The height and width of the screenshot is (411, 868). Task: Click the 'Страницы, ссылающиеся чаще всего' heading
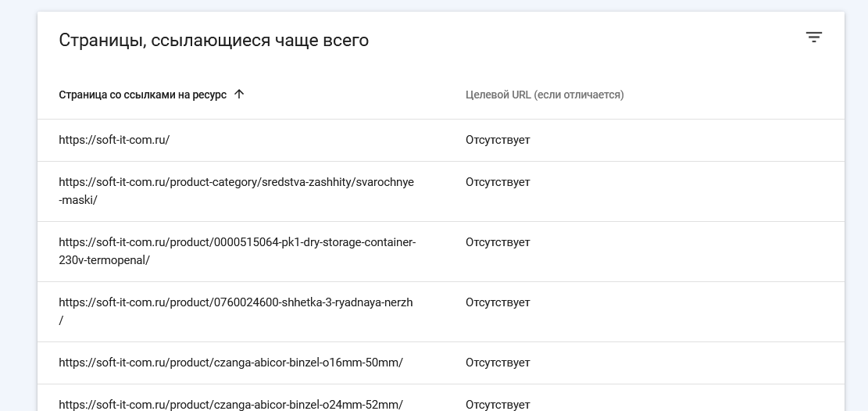coord(213,41)
